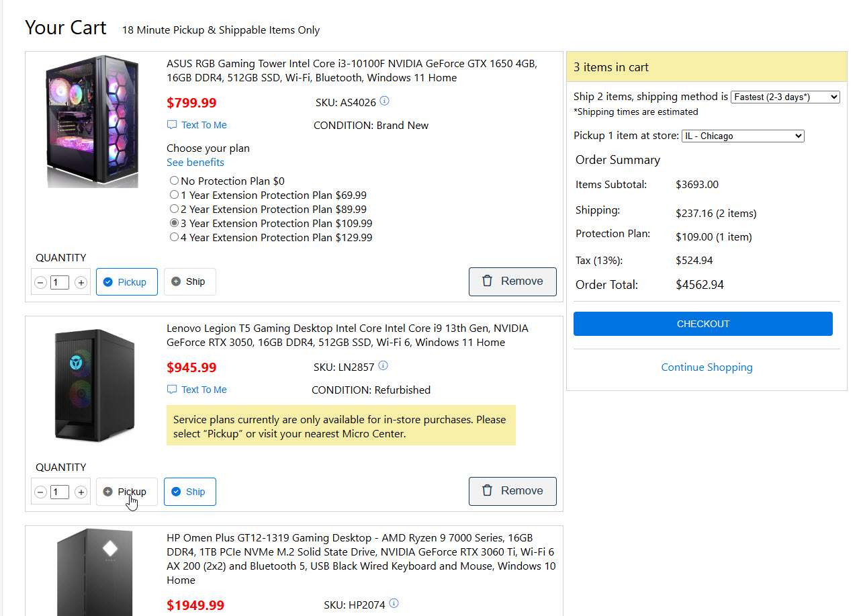Remove ASUS Gaming Tower from cart
Screen dimensions: 861x616
[512, 281]
